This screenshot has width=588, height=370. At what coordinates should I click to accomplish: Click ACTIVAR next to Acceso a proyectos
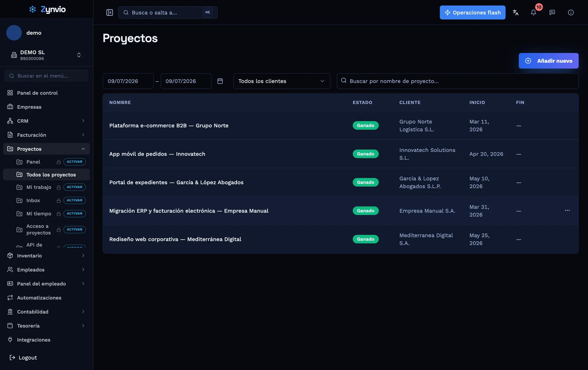tap(75, 229)
